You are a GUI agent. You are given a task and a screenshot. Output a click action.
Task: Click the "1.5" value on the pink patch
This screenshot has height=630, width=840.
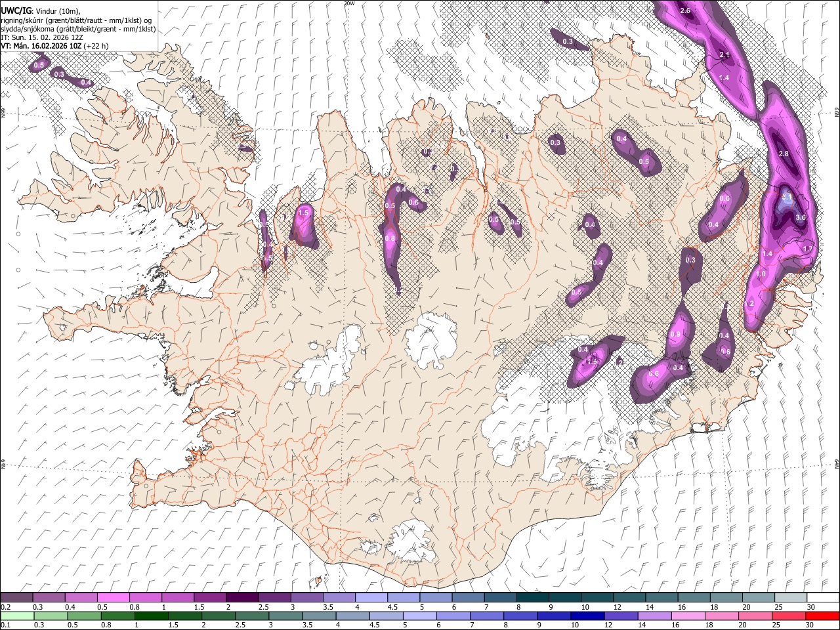point(303,213)
